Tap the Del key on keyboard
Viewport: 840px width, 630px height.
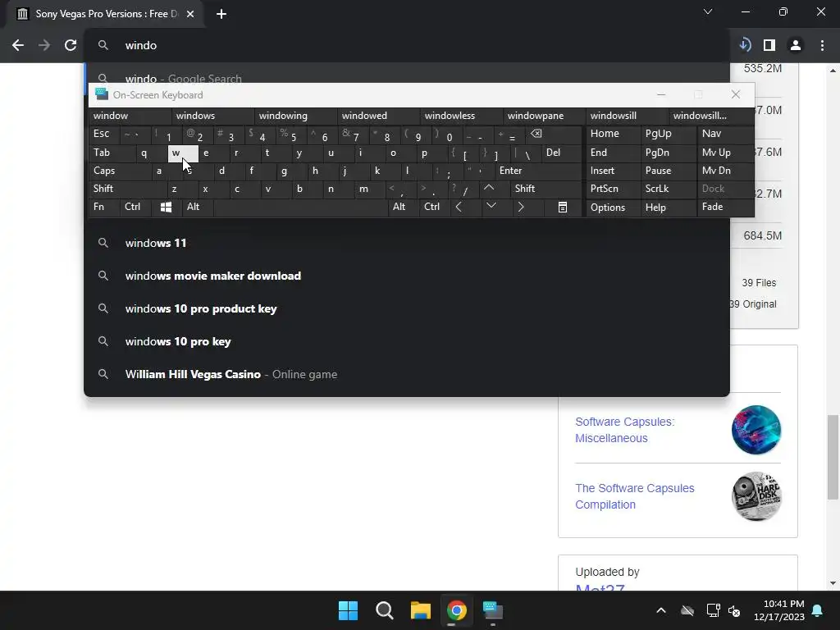tap(561, 153)
